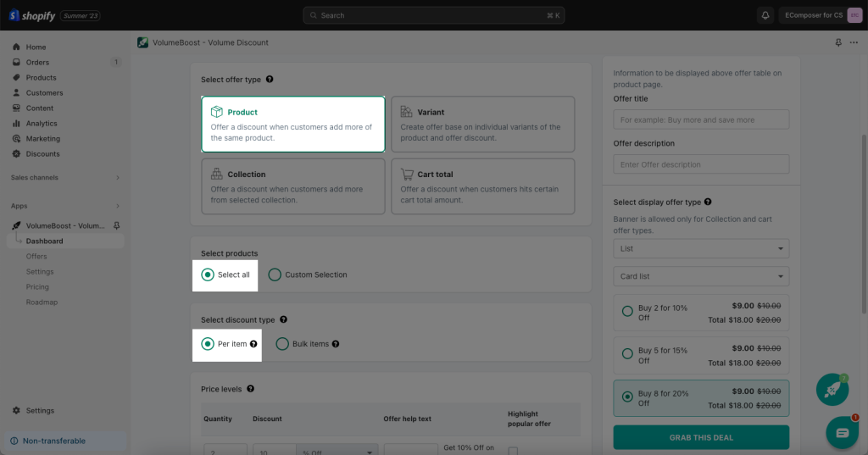Choose the Select all radio option
868x455 pixels.
click(x=208, y=275)
